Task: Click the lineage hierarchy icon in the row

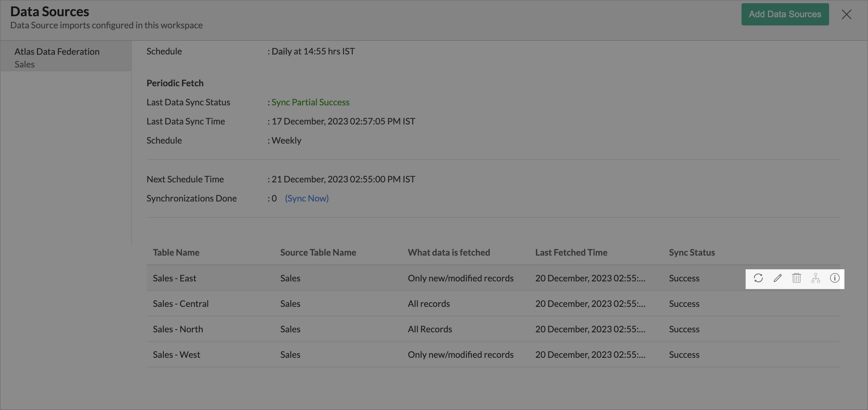Action: 815,278
